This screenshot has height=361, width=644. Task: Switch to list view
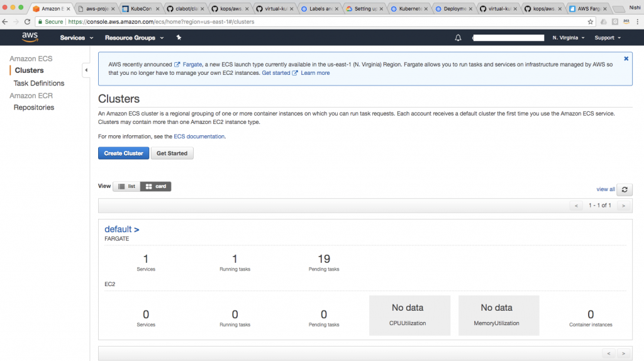coord(126,186)
